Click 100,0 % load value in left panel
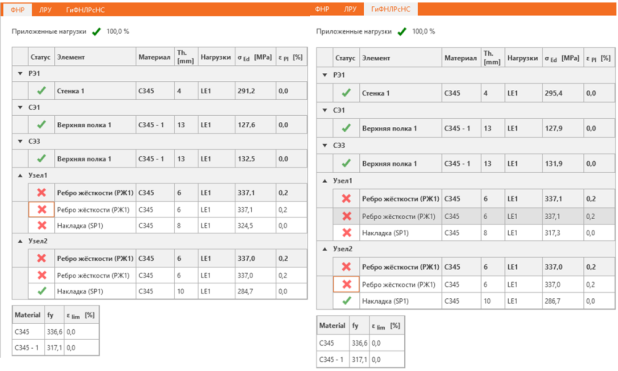 [x=117, y=32]
